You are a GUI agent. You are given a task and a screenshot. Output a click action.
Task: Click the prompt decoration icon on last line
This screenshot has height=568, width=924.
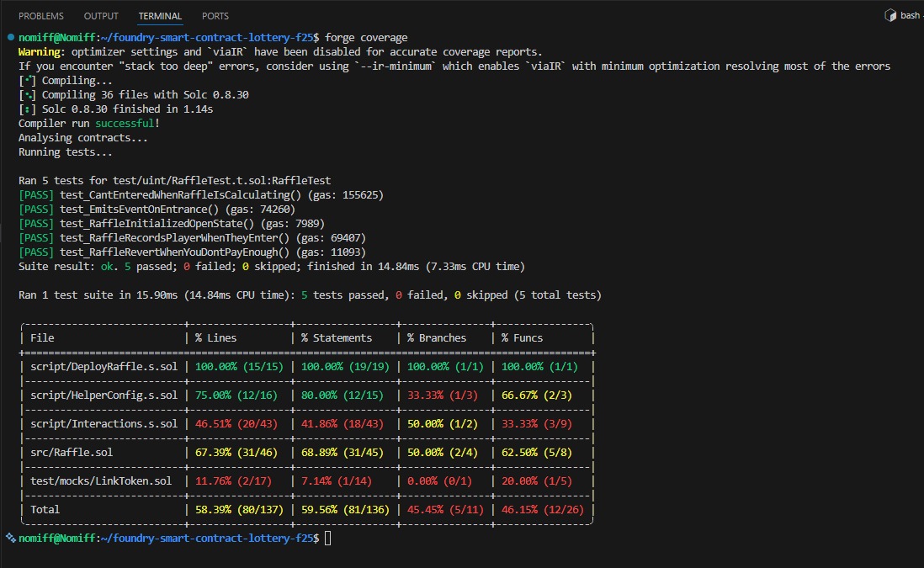11,538
